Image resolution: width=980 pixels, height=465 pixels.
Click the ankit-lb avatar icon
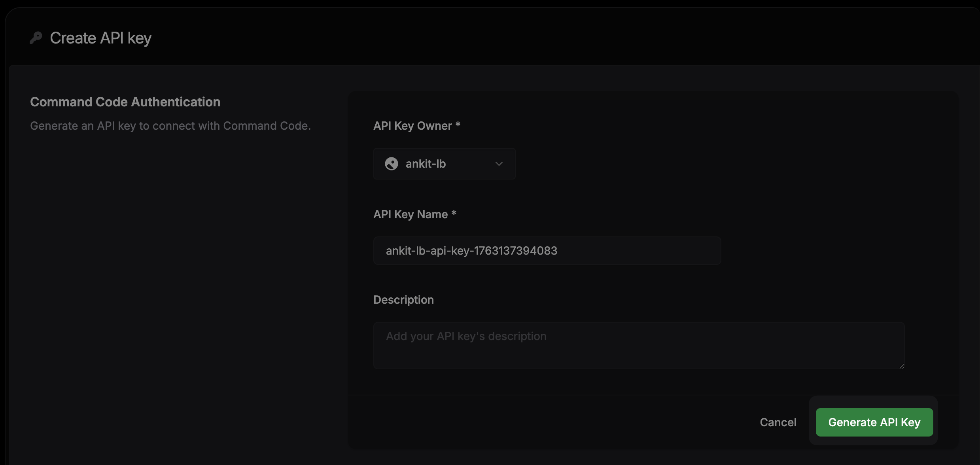(x=392, y=163)
